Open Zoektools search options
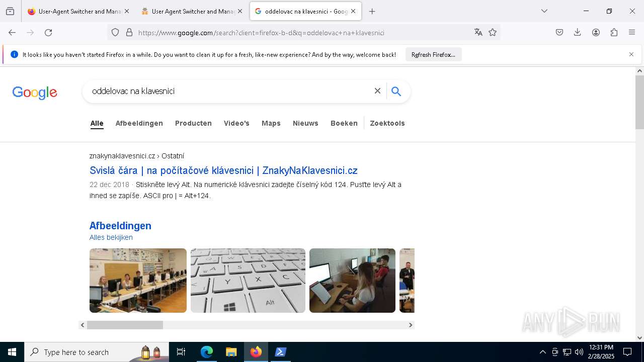This screenshot has height=362, width=644. pyautogui.click(x=387, y=123)
